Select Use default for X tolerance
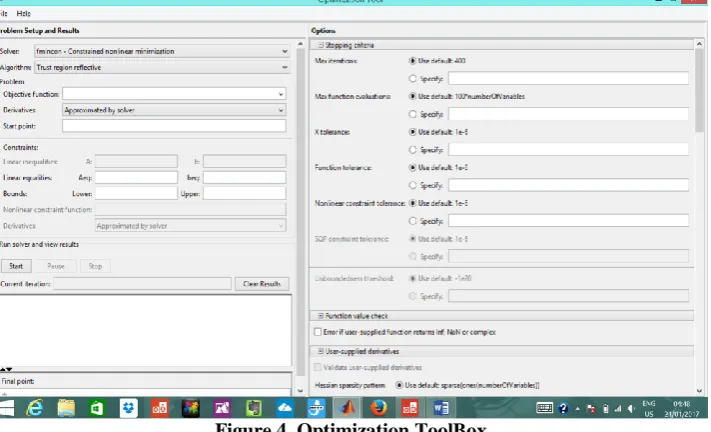711x432 pixels. 412,132
